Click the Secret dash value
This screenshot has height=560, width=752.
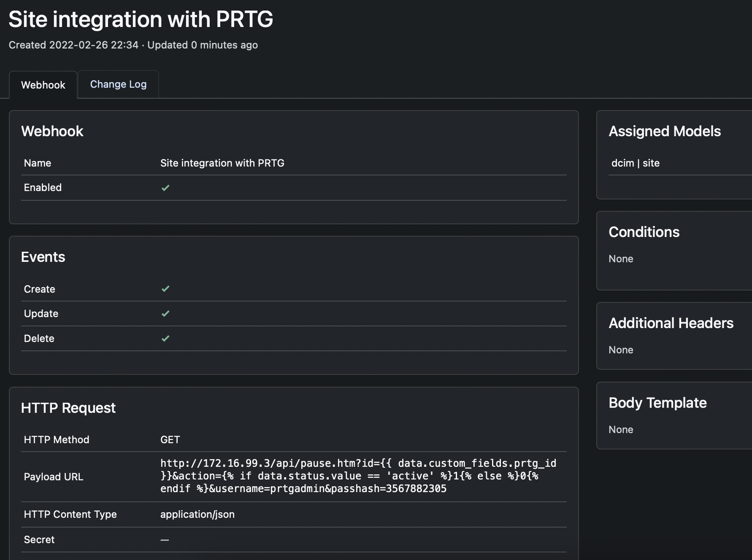(x=165, y=540)
